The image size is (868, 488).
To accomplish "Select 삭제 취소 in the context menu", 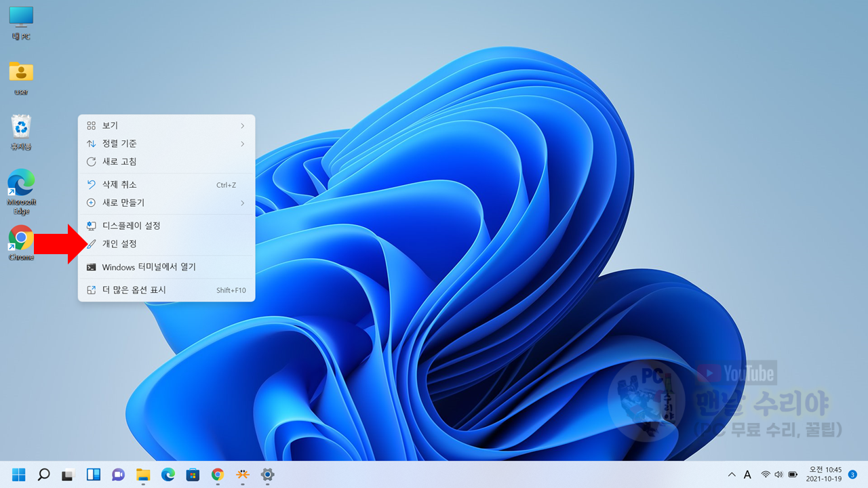I will (x=166, y=184).
